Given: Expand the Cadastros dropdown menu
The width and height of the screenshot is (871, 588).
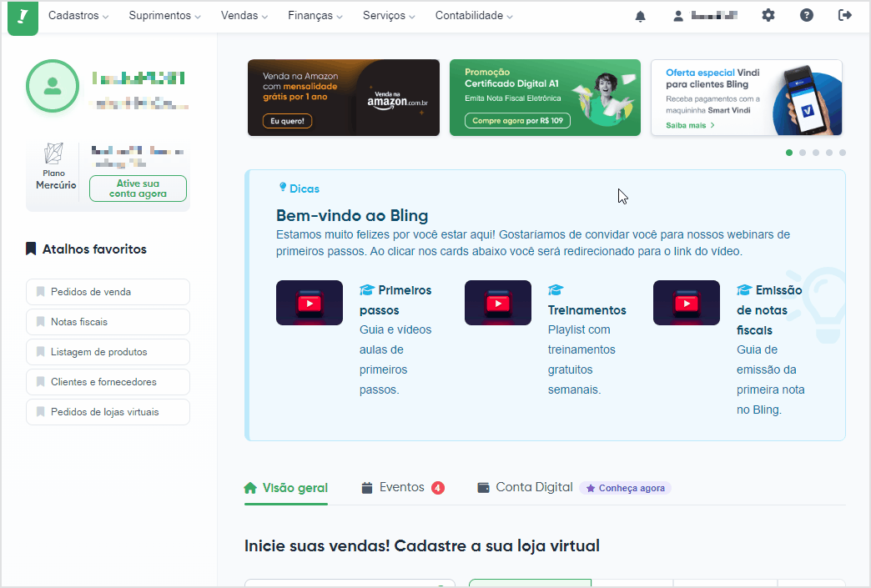Looking at the screenshot, I should pyautogui.click(x=78, y=16).
